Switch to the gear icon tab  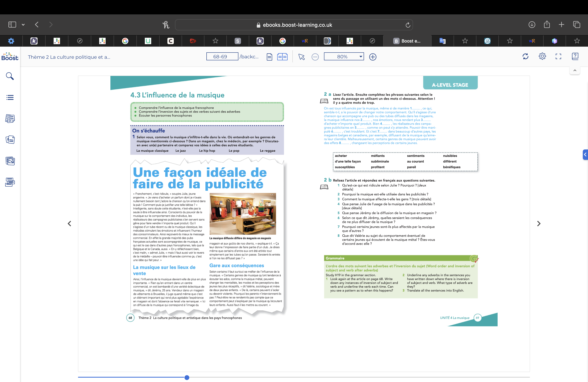point(11,41)
